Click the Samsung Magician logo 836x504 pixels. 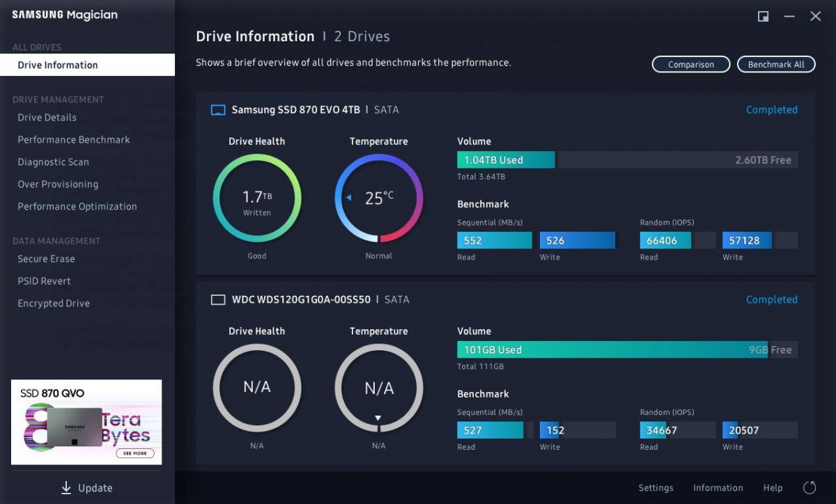(x=65, y=15)
